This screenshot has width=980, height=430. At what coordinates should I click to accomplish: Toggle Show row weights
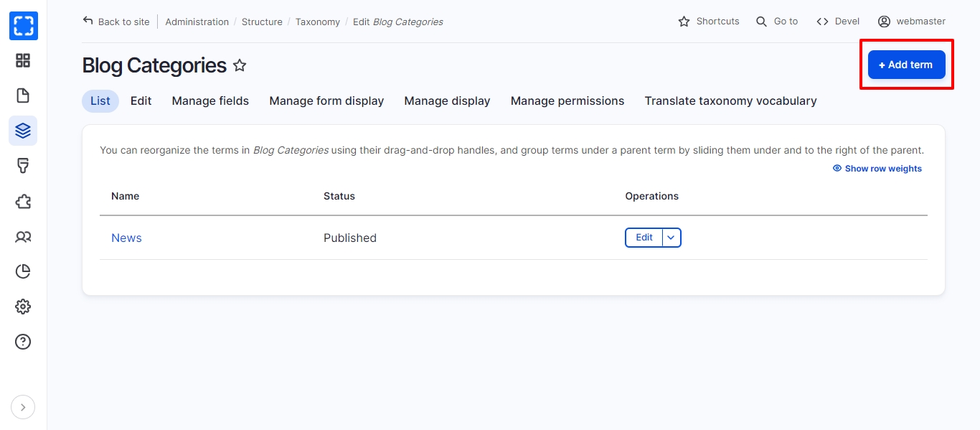coord(877,169)
